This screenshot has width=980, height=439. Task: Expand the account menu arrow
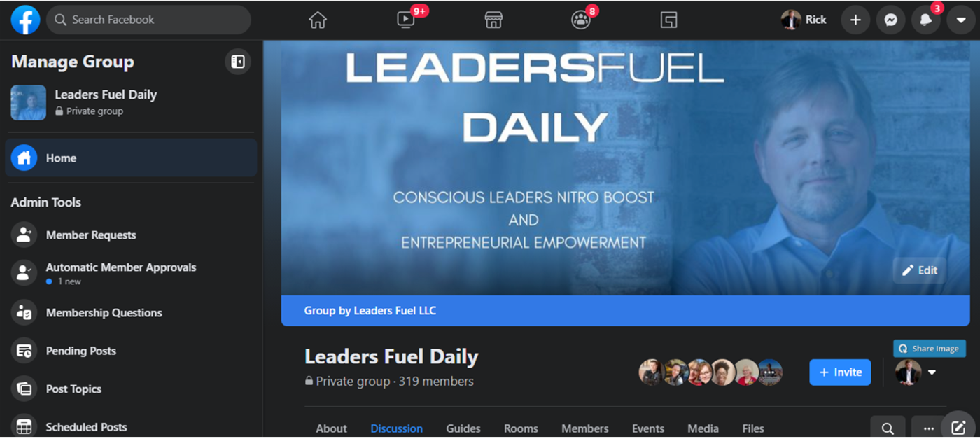click(960, 20)
